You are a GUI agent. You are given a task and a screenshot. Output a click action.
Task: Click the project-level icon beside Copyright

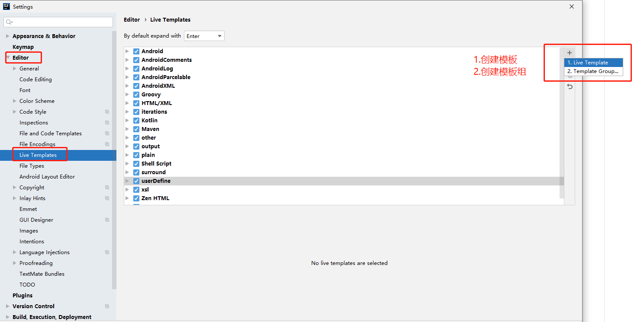point(107,188)
